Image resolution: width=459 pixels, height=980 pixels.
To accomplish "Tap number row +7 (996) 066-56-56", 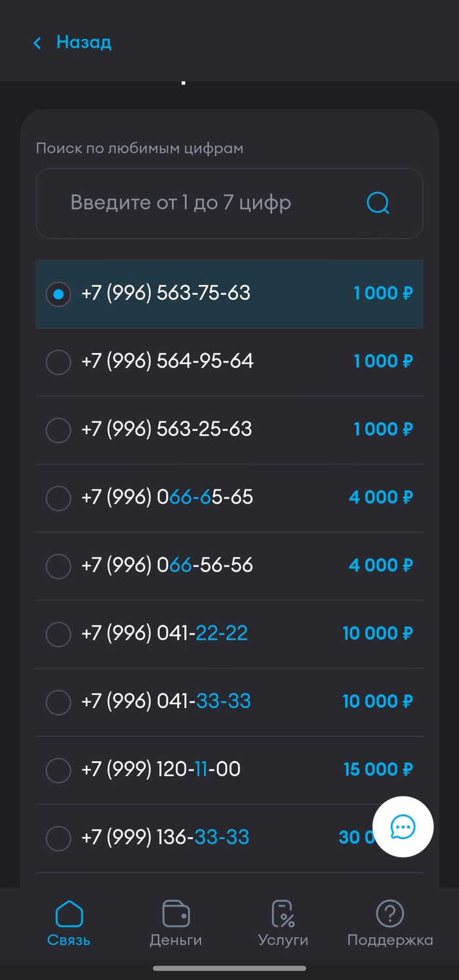I will (x=229, y=566).
